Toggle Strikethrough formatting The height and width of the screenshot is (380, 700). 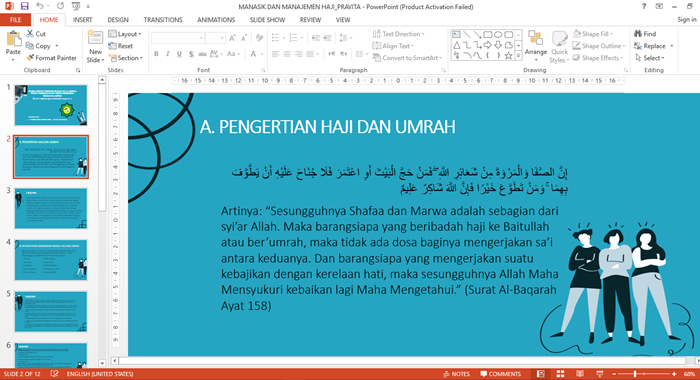tap(203, 54)
